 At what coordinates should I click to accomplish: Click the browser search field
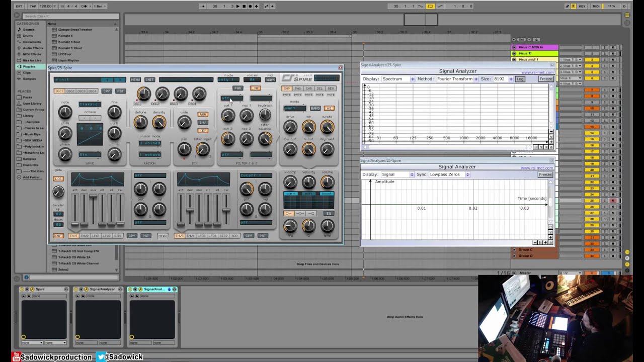(x=70, y=17)
